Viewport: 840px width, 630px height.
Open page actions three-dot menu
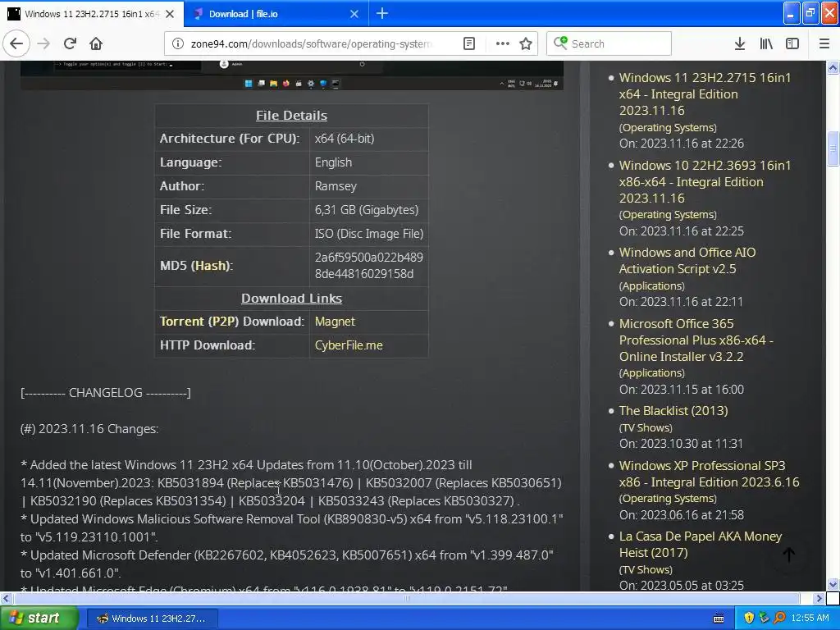coord(503,43)
